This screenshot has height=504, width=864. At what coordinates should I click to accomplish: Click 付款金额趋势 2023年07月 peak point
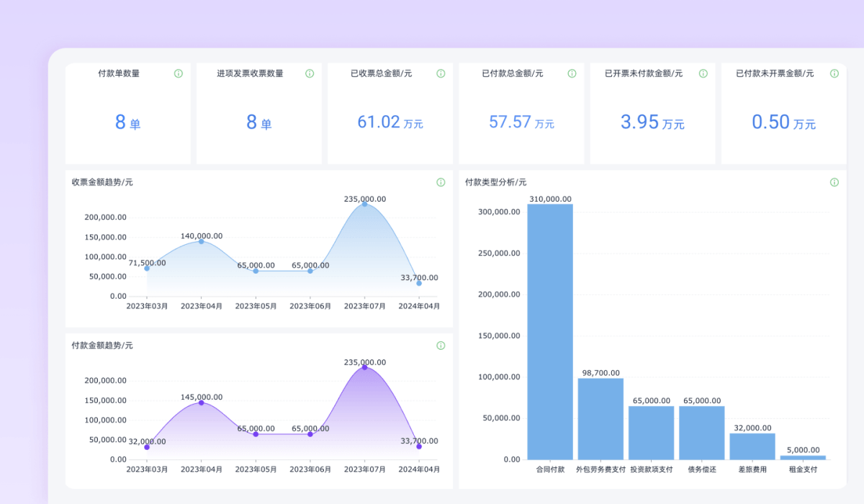pos(364,367)
